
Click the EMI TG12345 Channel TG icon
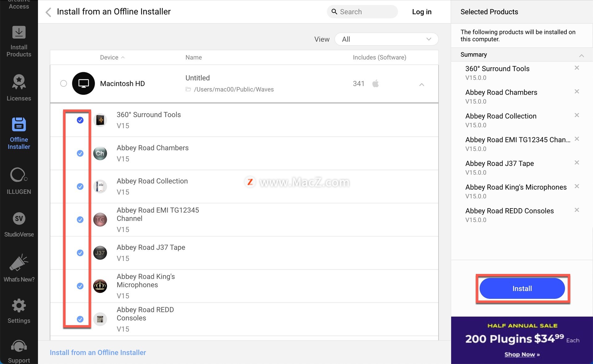[x=100, y=220]
